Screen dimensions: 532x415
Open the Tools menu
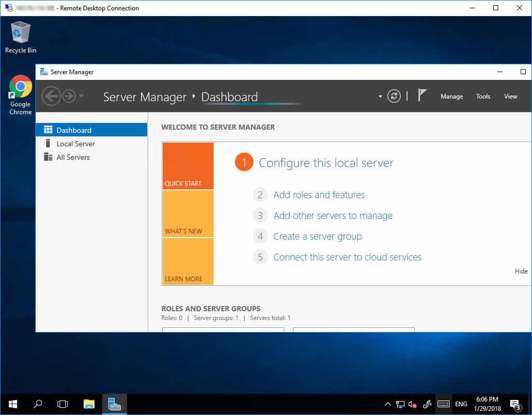point(483,96)
